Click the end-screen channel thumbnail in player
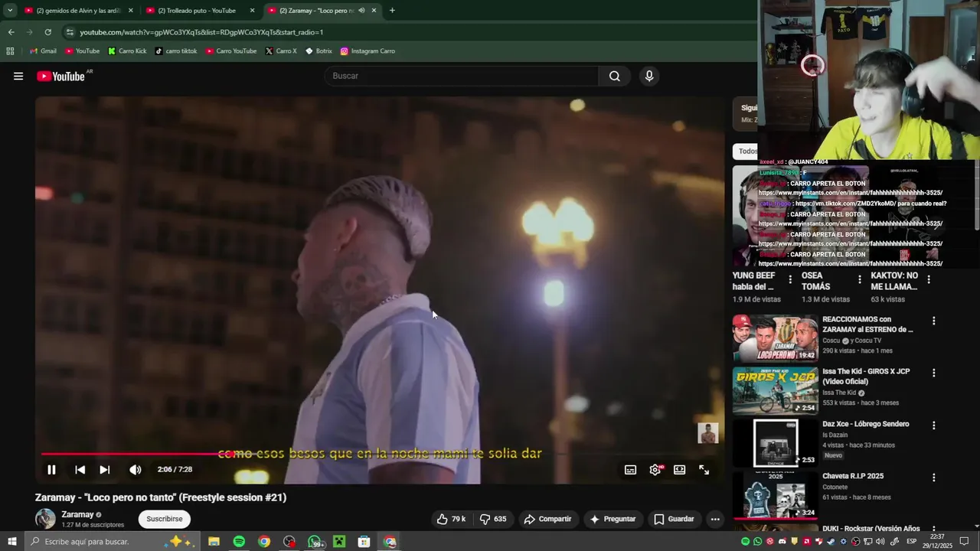The image size is (980, 551). click(708, 433)
